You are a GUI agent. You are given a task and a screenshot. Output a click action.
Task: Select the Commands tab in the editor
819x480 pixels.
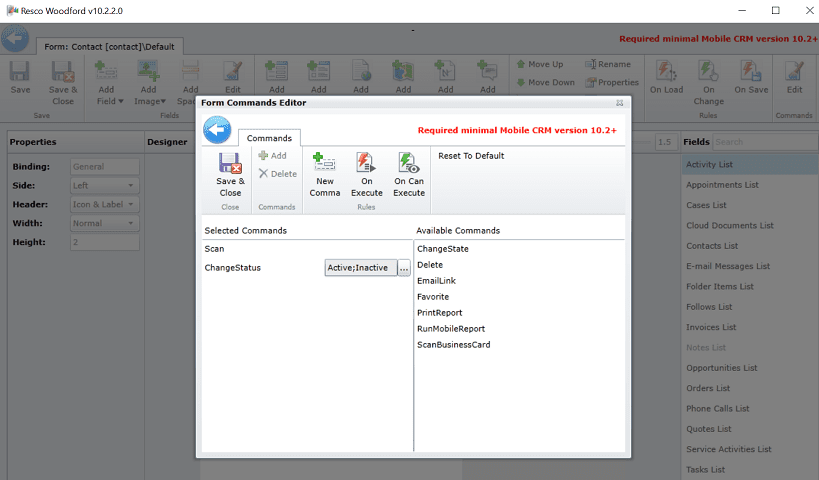[x=269, y=138]
